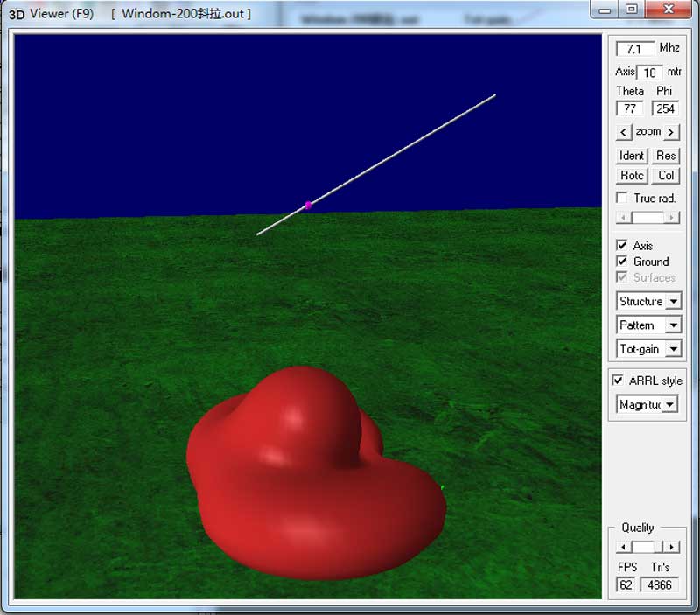Toggle the Surfaces checkbox
The width and height of the screenshot is (700, 615).
[621, 277]
